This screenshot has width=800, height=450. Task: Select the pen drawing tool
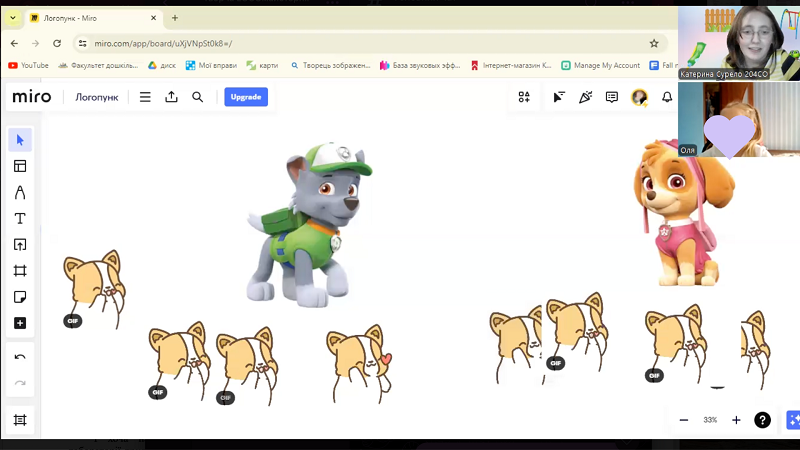tap(20, 192)
